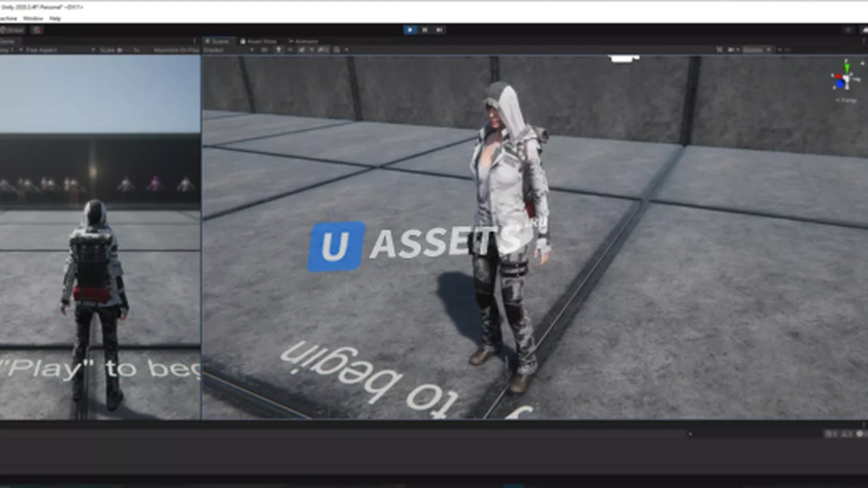868x488 pixels.
Task: Open the Help menu
Action: click(55, 18)
